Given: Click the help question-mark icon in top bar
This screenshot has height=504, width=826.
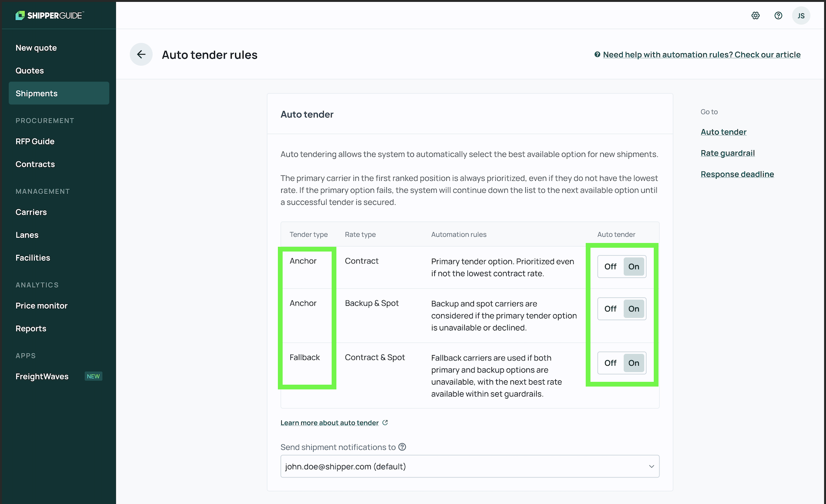Looking at the screenshot, I should [x=778, y=15].
